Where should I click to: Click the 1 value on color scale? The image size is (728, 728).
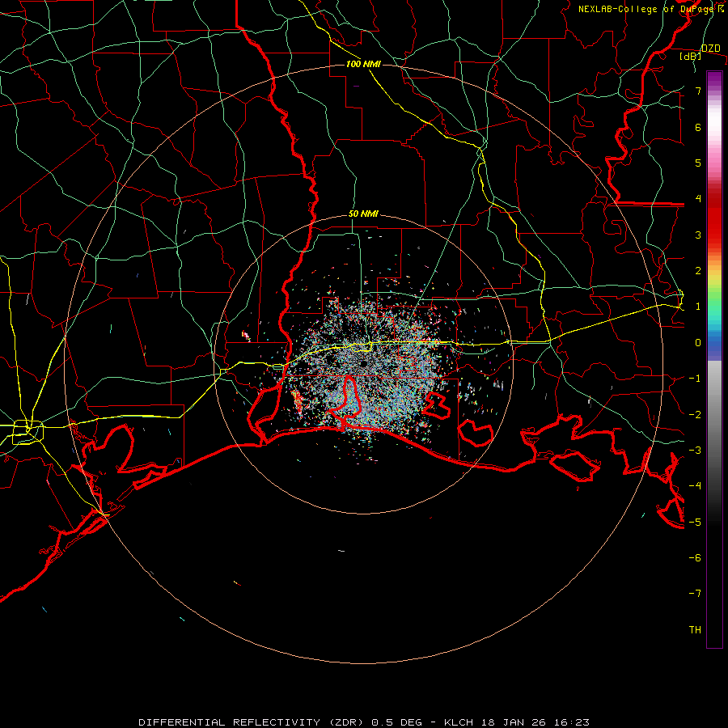[698, 307]
